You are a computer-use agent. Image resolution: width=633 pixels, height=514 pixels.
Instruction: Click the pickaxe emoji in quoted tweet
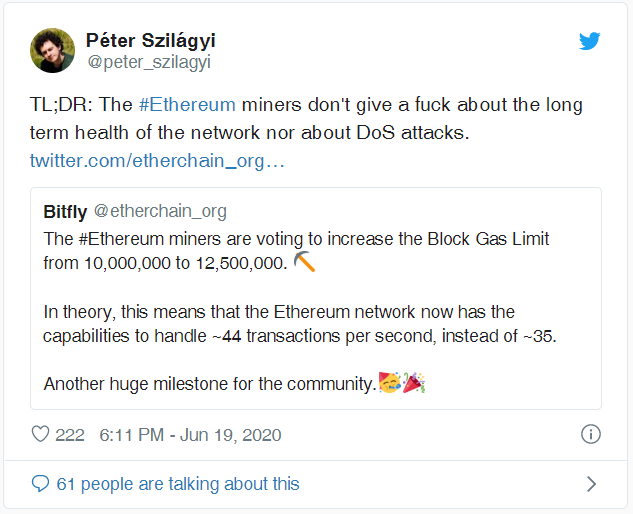point(305,264)
